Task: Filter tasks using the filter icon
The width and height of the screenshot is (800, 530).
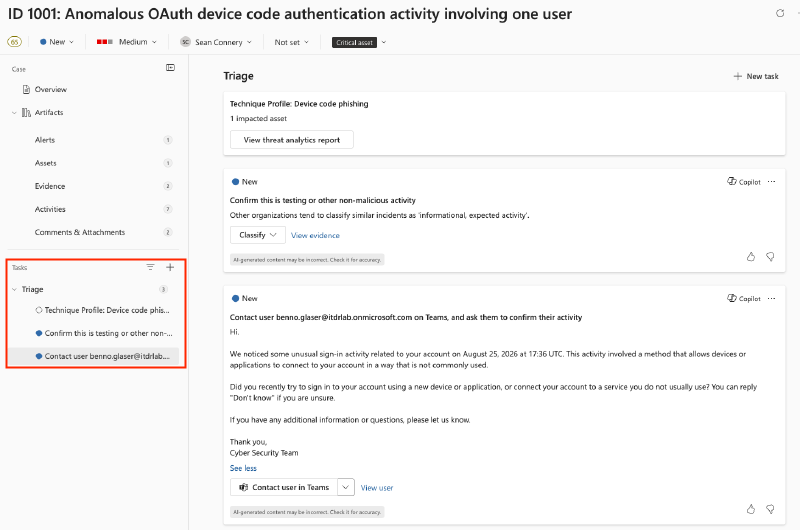Action: coord(150,267)
